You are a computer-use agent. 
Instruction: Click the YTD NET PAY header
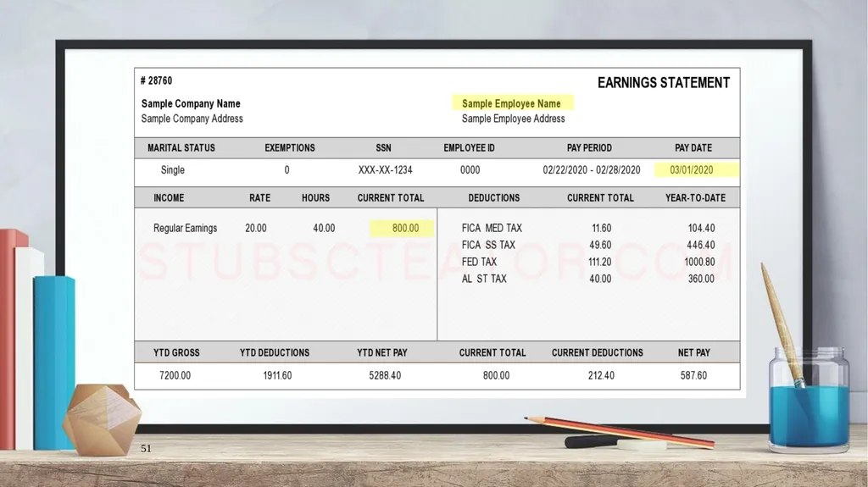pos(382,352)
